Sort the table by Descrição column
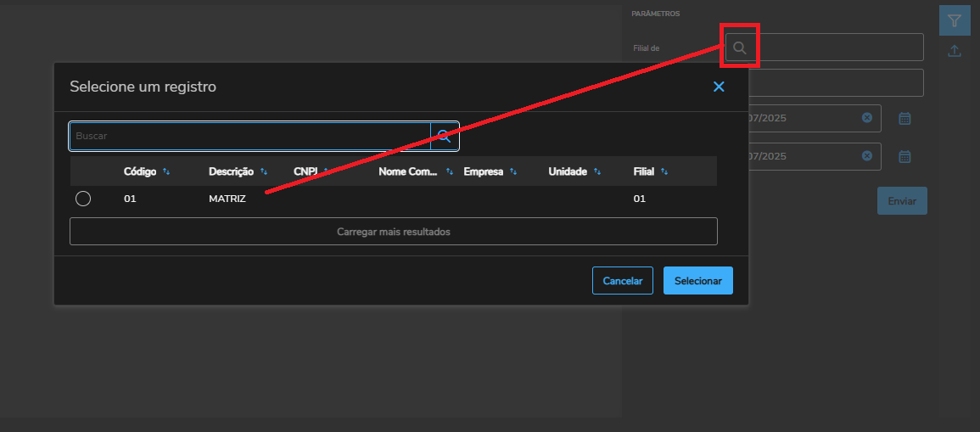 tap(264, 172)
